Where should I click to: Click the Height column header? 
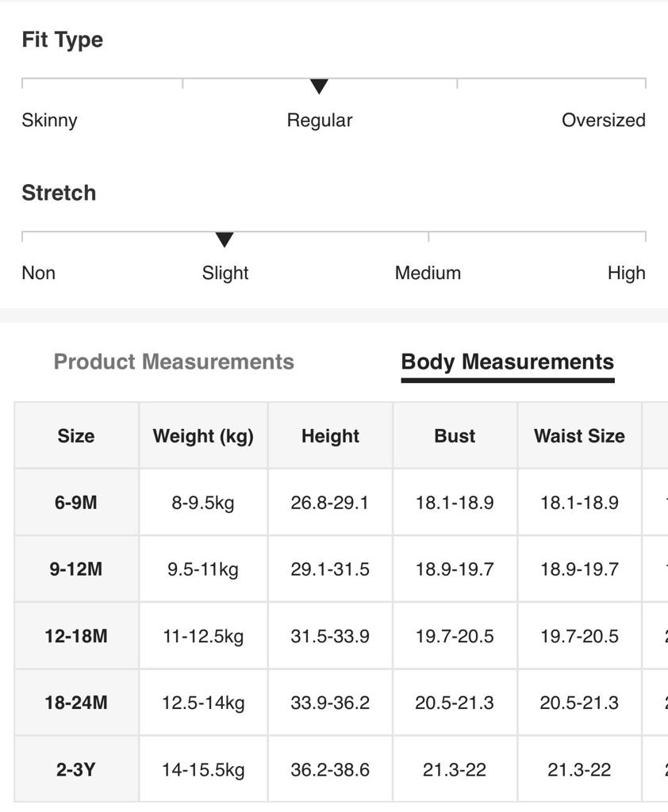coord(330,436)
